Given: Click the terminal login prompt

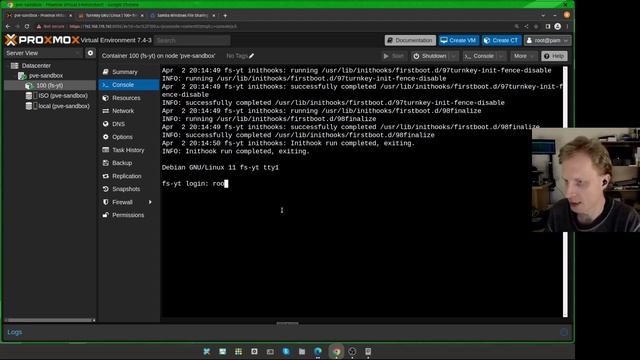Looking at the screenshot, I should pyautogui.click(x=195, y=184).
